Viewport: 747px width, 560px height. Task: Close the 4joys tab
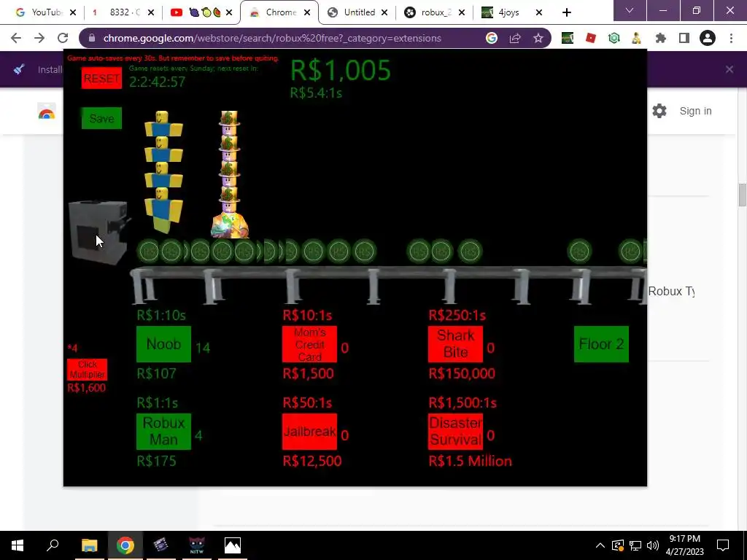coord(539,12)
